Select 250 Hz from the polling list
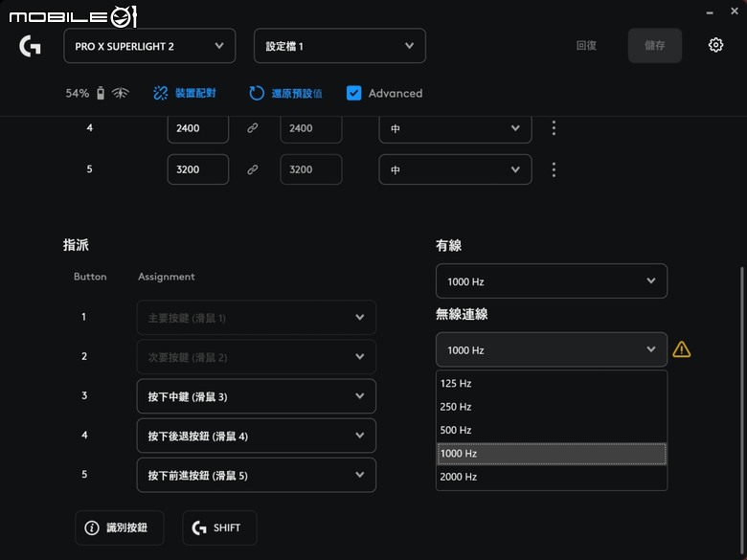This screenshot has width=747, height=560. pyautogui.click(x=552, y=407)
